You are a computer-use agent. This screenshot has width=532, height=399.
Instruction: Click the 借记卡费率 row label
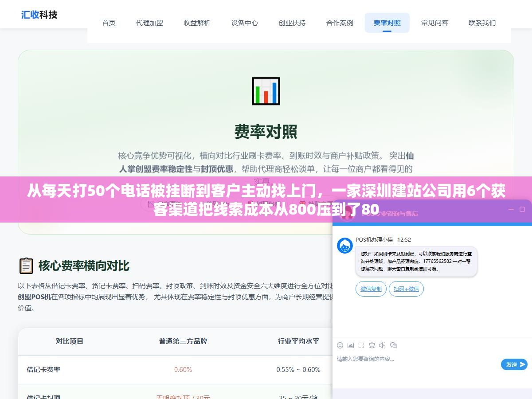[x=43, y=369]
